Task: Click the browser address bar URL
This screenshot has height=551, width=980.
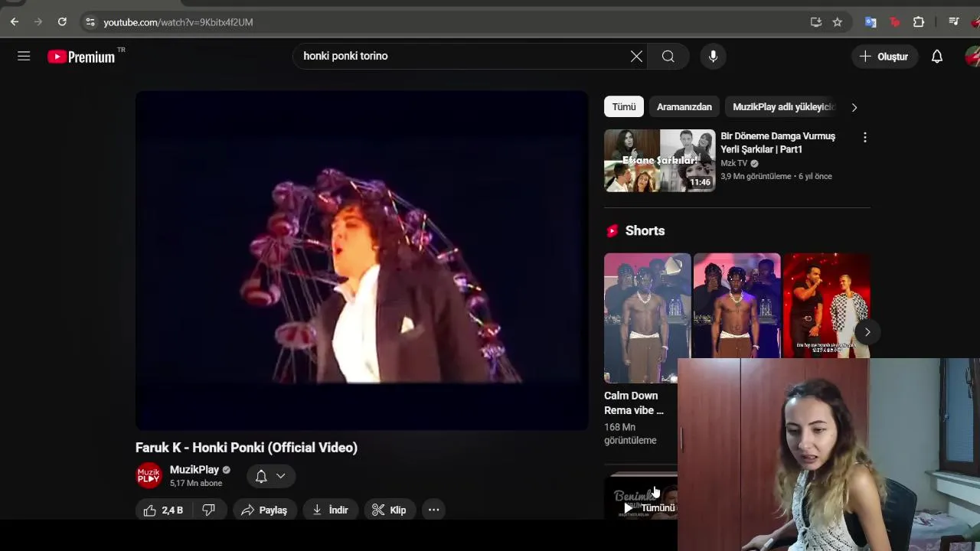Action: tap(178, 22)
